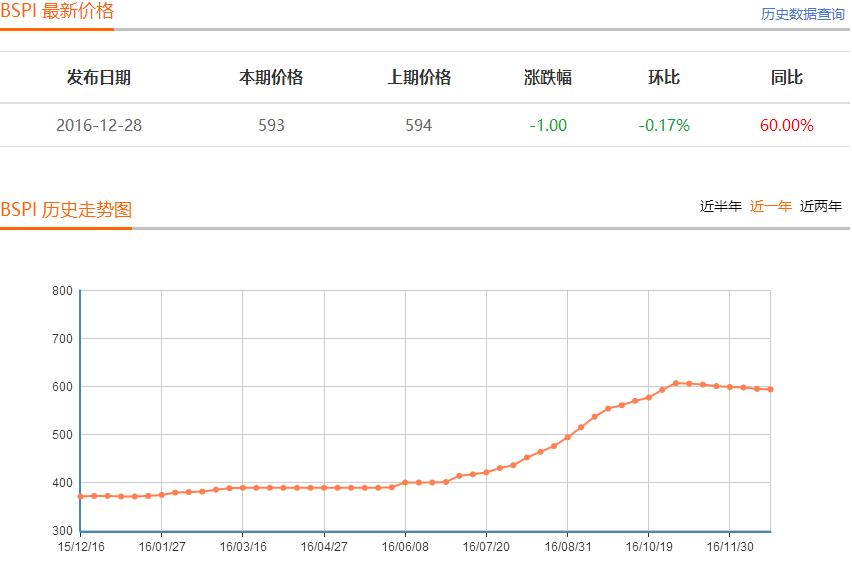Click the last data point on the chart line
The width and height of the screenshot is (852, 562).
click(x=770, y=389)
